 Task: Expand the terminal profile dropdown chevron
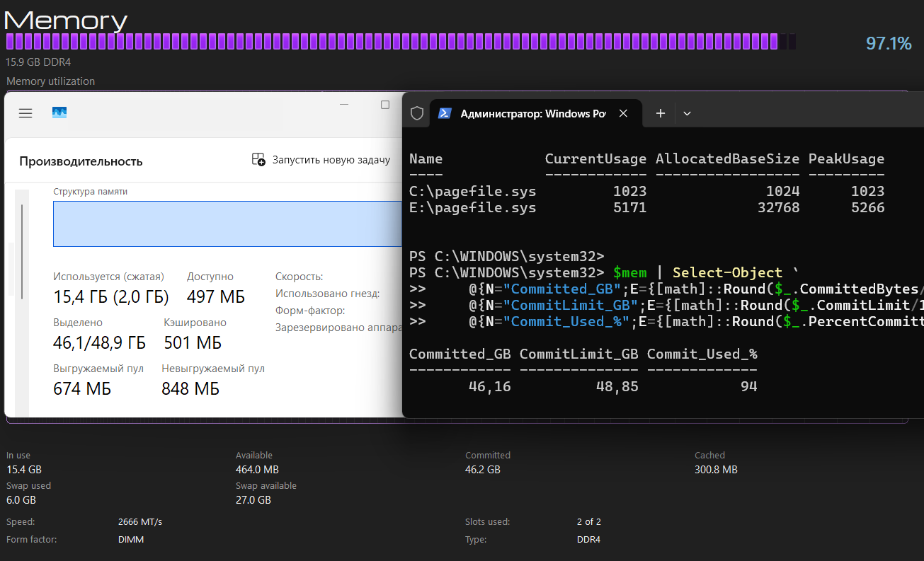(687, 113)
